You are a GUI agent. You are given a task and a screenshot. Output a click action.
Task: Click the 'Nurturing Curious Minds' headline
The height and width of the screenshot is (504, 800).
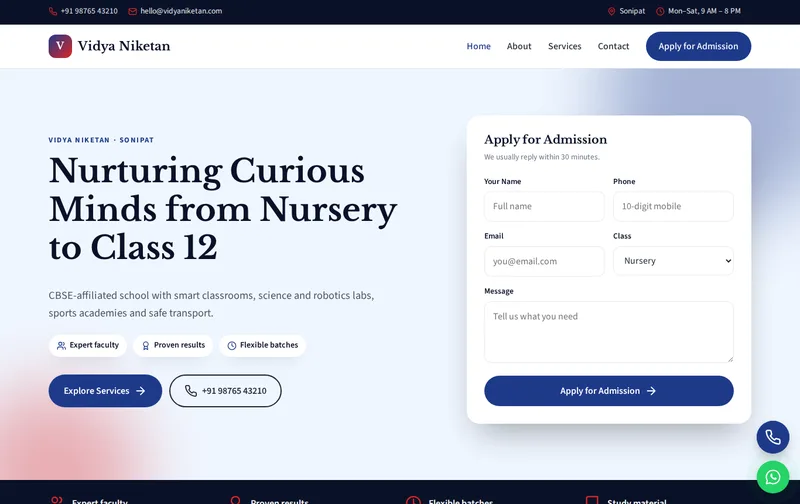(x=223, y=209)
